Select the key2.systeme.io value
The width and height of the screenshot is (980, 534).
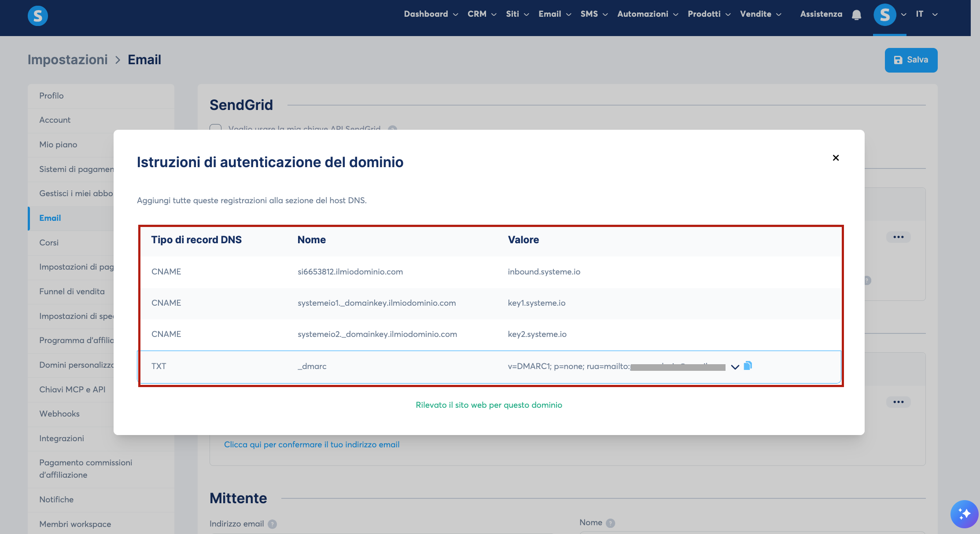[x=537, y=334]
